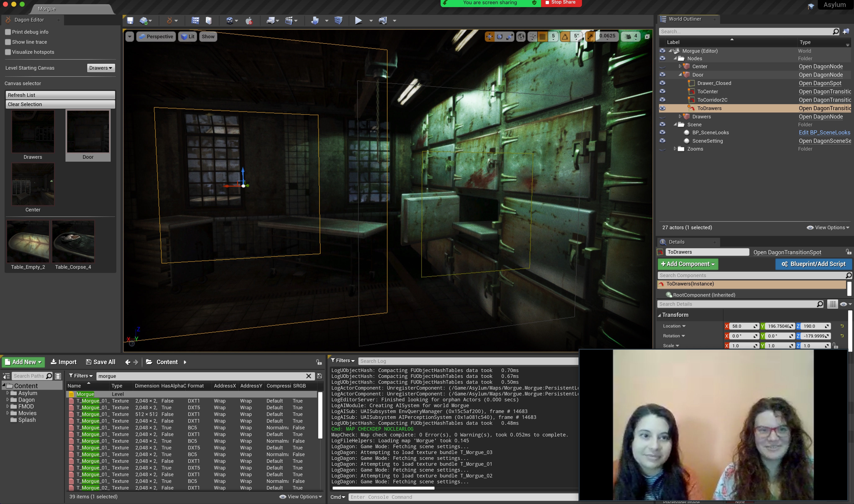Open the Marketplace bag icon
The width and height of the screenshot is (854, 504).
click(209, 21)
